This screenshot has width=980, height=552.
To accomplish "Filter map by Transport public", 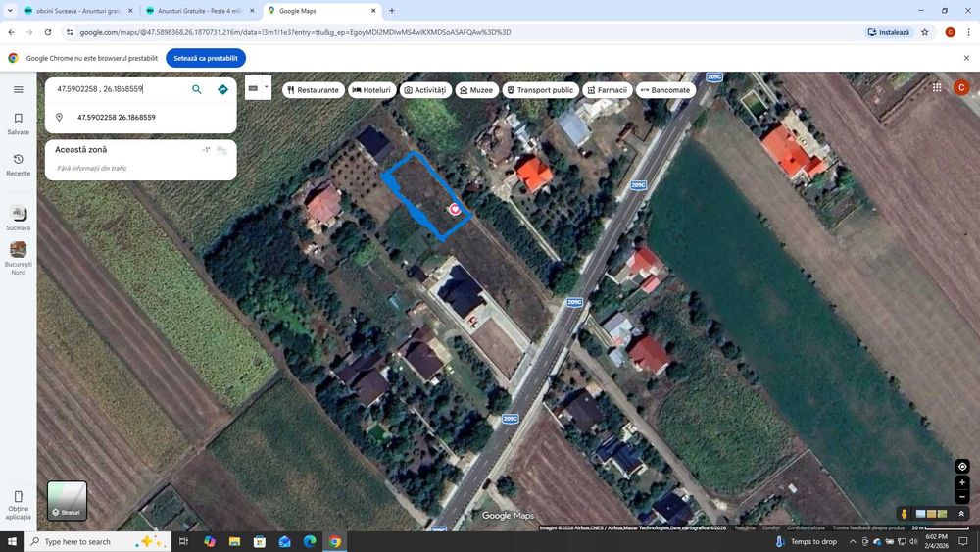I will point(541,90).
